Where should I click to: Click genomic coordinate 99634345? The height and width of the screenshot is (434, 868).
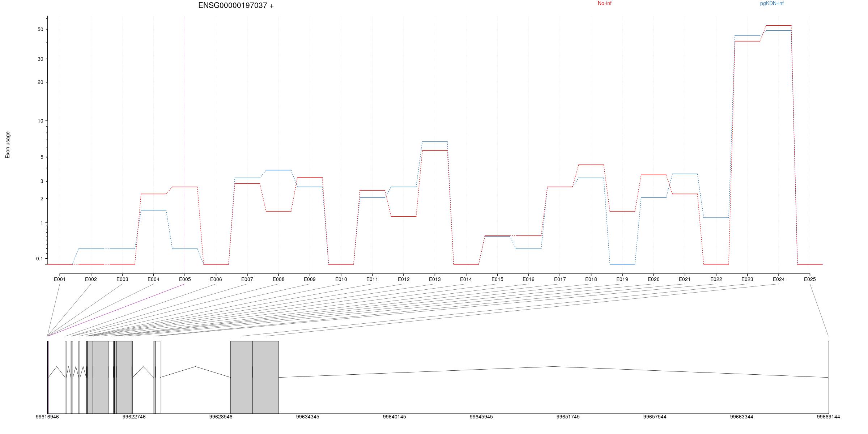click(x=308, y=417)
